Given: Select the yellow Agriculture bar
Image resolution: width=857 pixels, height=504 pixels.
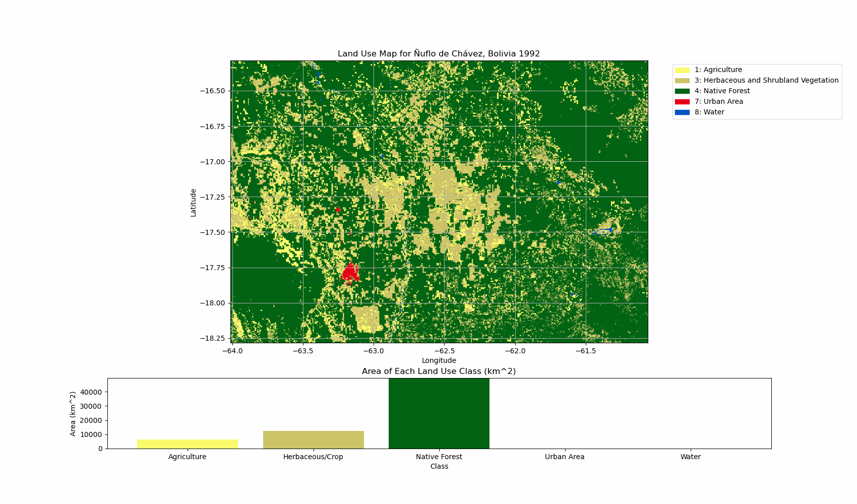Looking at the screenshot, I should click(x=187, y=444).
